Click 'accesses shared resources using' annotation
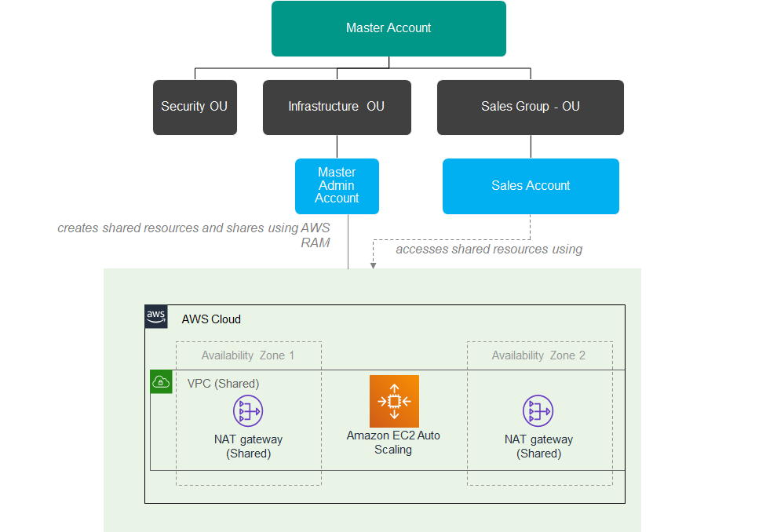The height and width of the screenshot is (532, 777). (489, 250)
